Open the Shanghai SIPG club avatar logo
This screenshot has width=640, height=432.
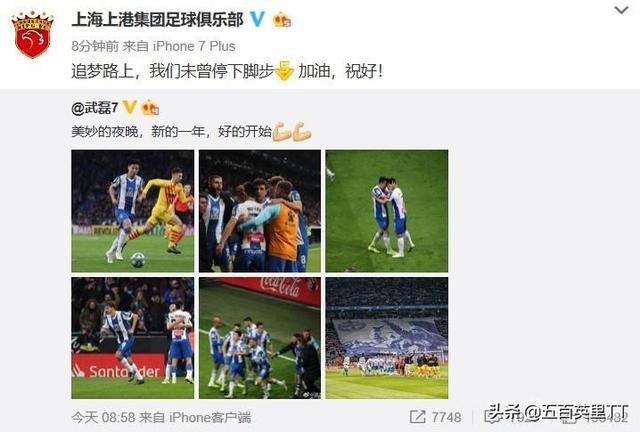point(32,34)
